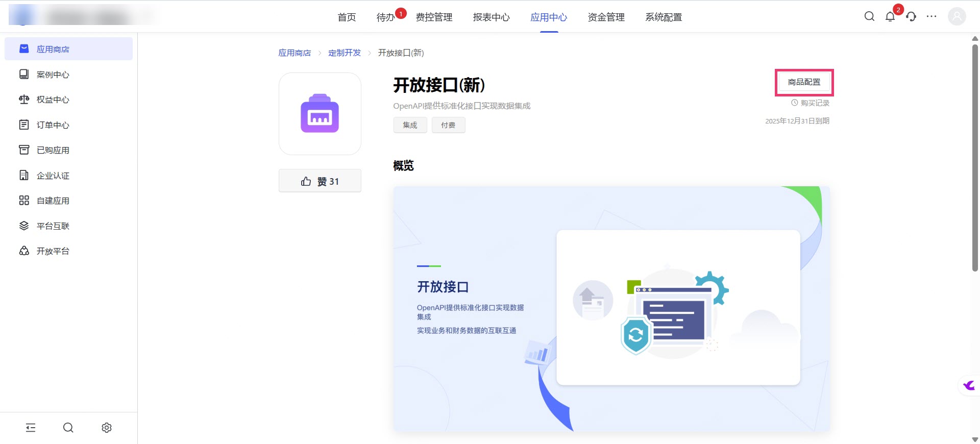Open 开放平台 sidebar item
The width and height of the screenshot is (980, 444).
tap(53, 251)
